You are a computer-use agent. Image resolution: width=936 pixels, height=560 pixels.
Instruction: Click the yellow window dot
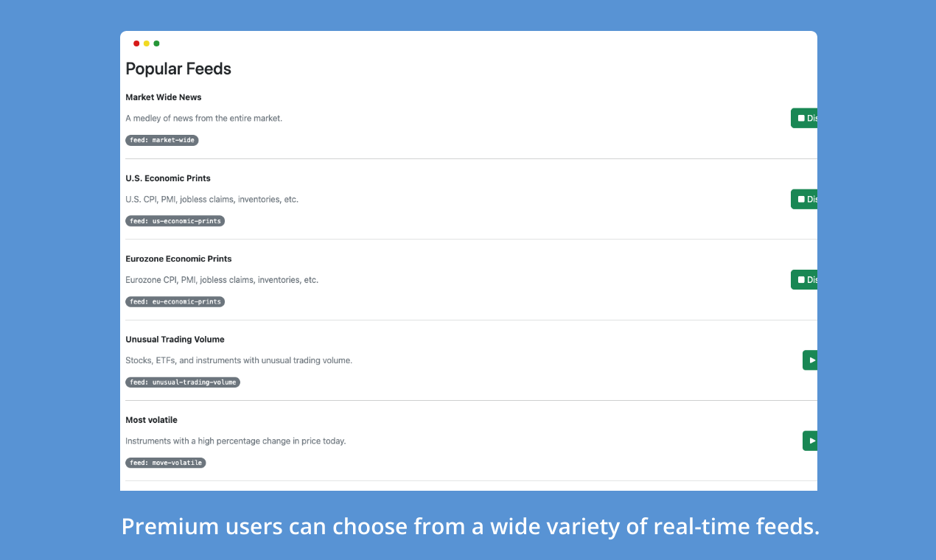[x=147, y=43]
